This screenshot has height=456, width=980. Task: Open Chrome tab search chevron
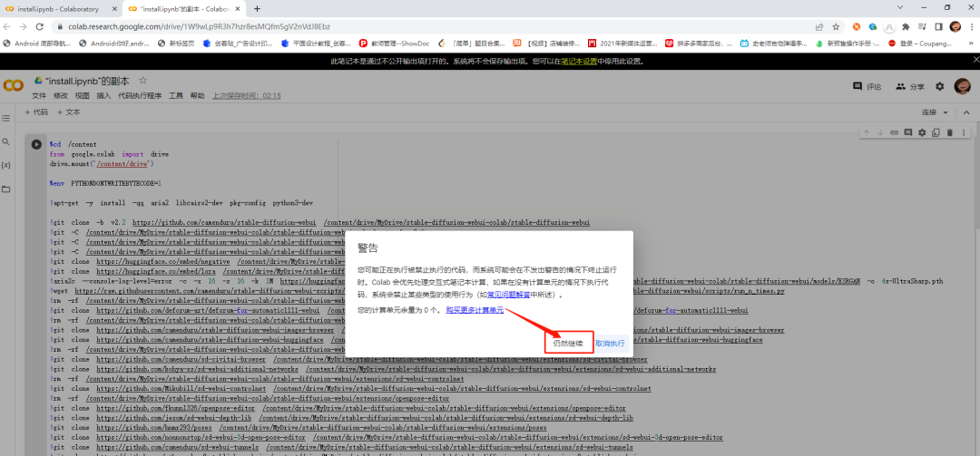coord(900,7)
